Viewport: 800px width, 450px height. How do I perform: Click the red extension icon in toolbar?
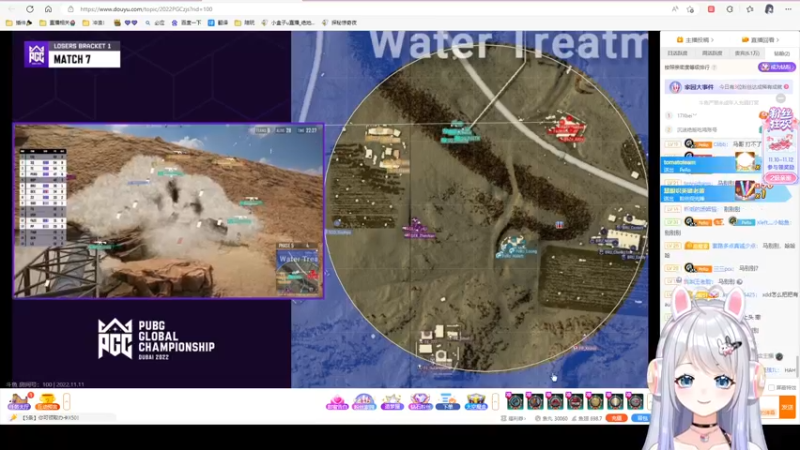click(711, 9)
